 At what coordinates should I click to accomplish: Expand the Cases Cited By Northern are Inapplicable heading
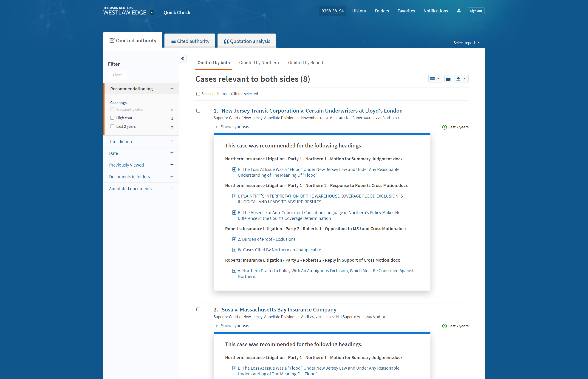[234, 250]
